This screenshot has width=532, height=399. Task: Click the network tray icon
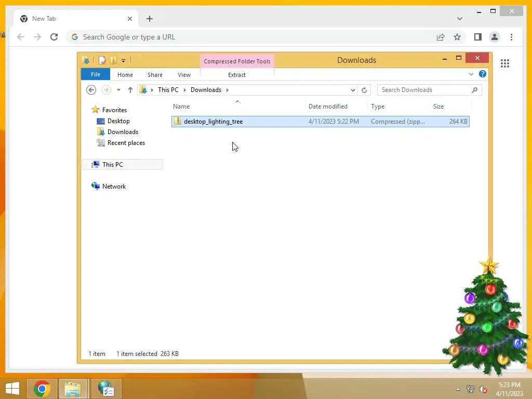(x=470, y=389)
